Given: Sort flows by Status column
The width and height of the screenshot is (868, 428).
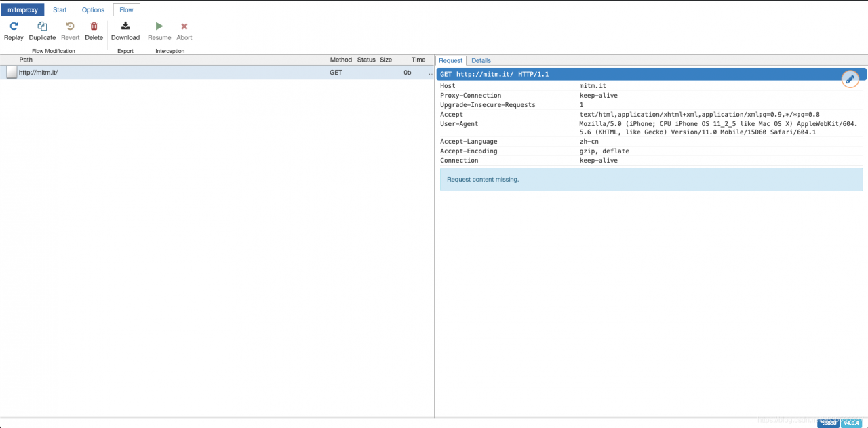Looking at the screenshot, I should (x=366, y=60).
